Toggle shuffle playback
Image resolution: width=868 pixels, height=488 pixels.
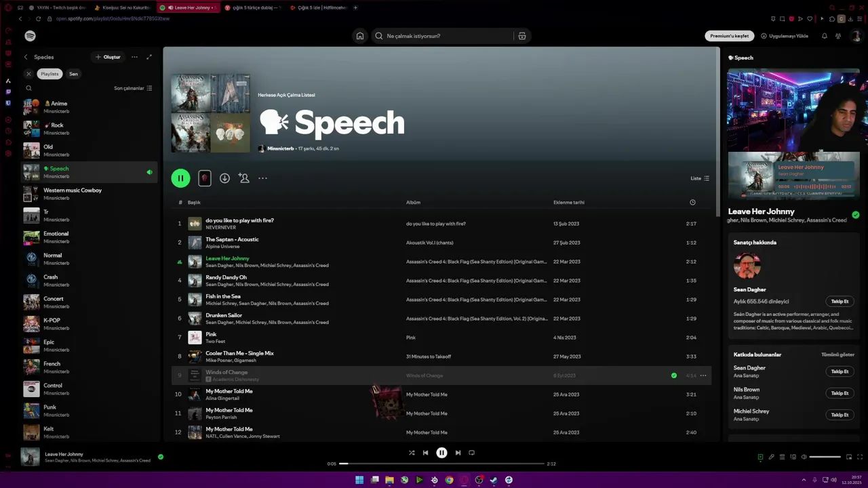tap(412, 453)
